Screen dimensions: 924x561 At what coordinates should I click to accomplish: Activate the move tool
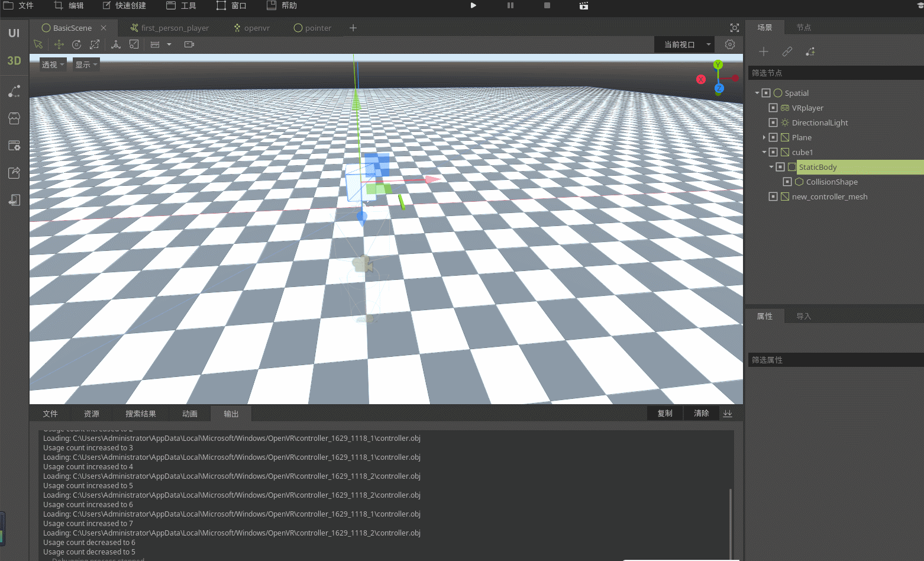pos(59,44)
